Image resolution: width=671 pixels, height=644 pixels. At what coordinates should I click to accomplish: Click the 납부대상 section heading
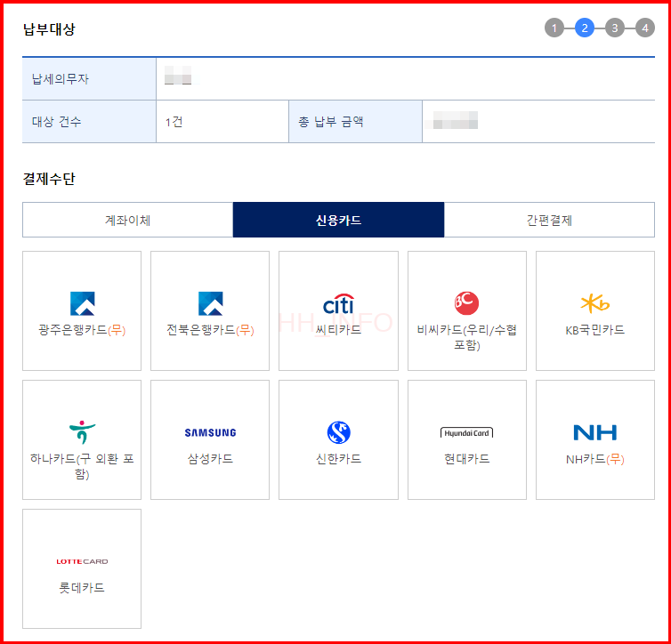coord(49,29)
